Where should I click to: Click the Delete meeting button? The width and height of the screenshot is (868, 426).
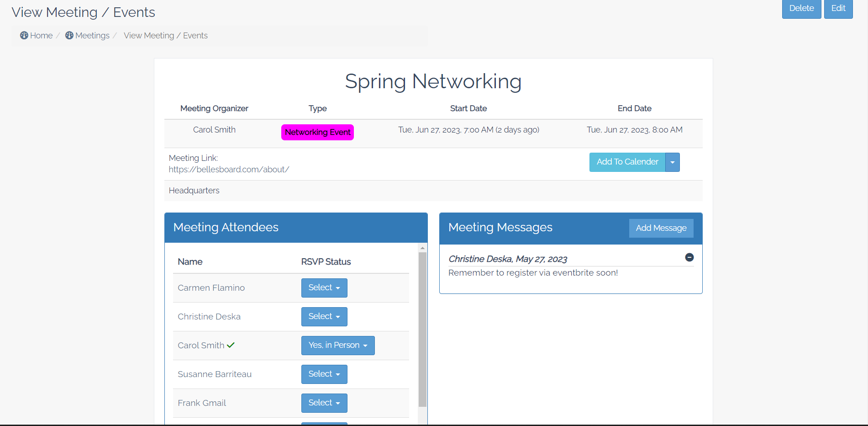click(x=801, y=9)
